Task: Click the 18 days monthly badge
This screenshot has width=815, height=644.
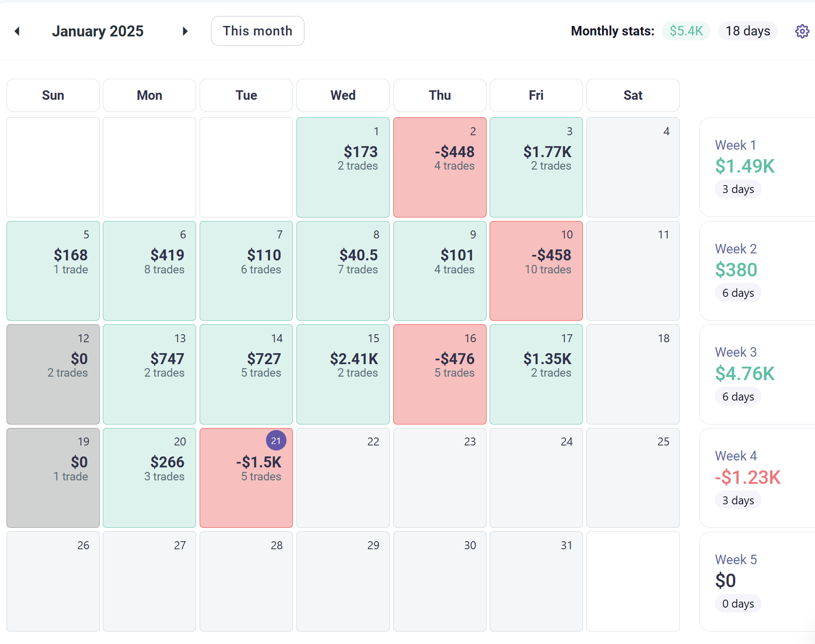Action: tap(747, 31)
